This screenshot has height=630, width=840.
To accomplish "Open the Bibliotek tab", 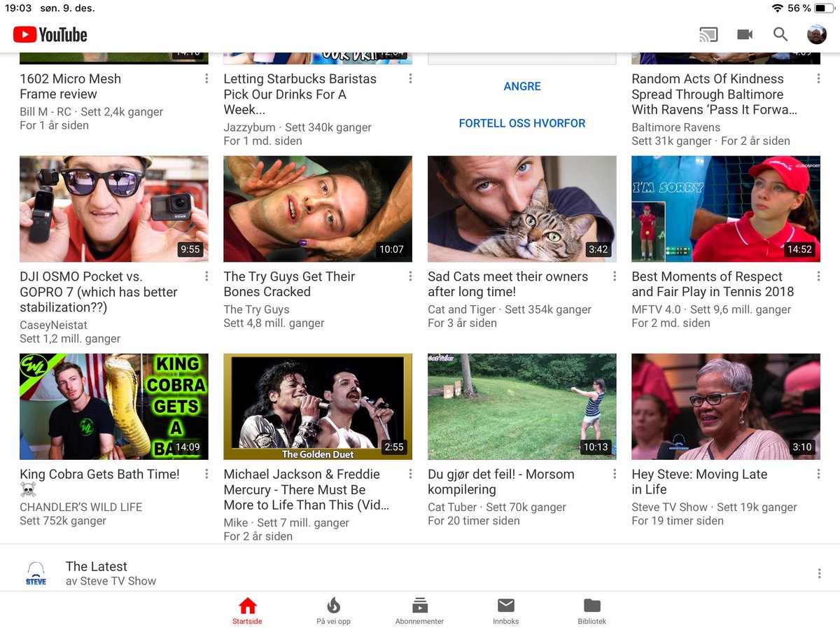I will click(592, 610).
